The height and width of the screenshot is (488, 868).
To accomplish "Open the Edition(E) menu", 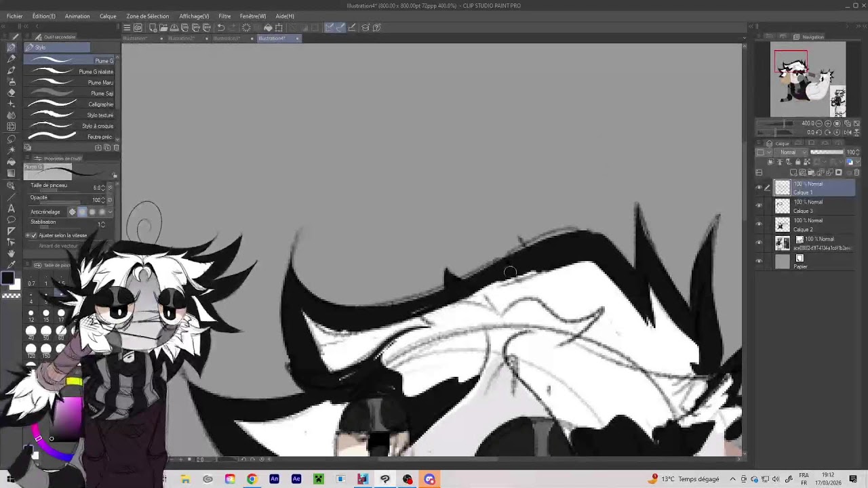I will point(44,16).
